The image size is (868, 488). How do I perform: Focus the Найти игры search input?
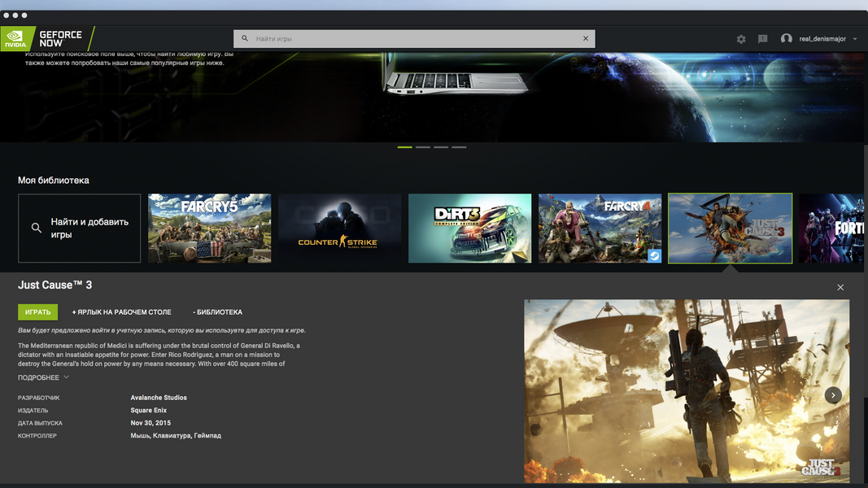(415, 38)
